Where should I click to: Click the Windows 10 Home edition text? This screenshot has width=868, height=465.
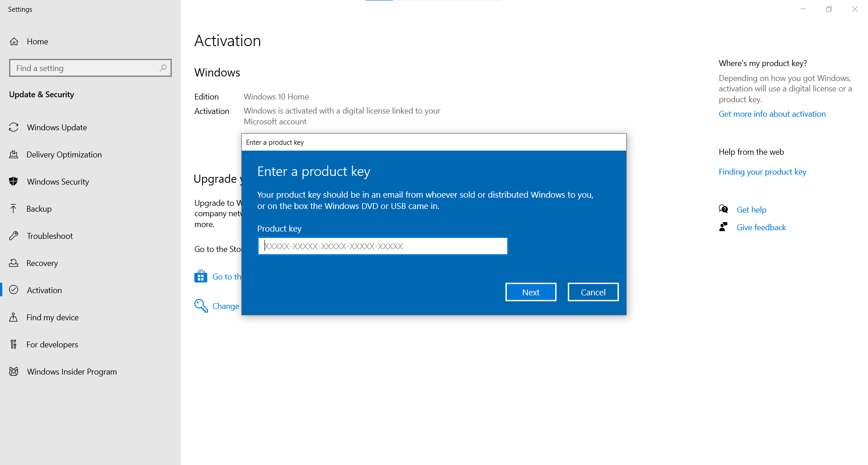point(276,97)
